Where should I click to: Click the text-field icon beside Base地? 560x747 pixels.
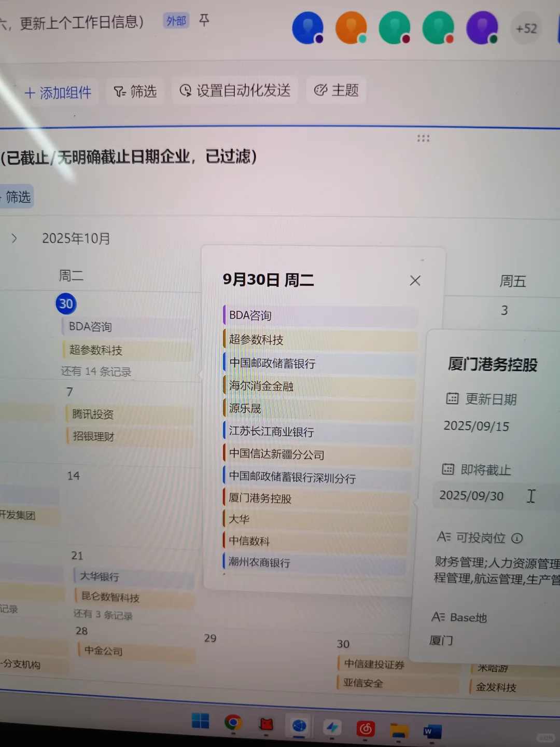tap(438, 617)
